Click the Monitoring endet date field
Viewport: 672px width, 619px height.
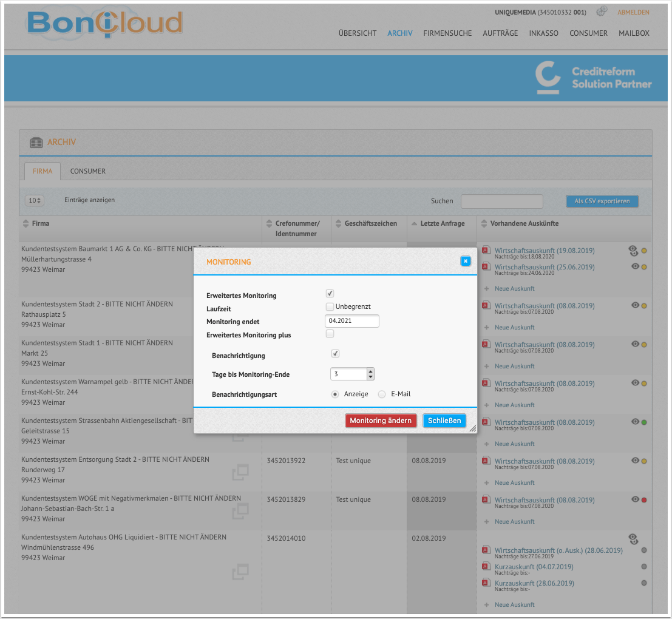[x=352, y=321]
